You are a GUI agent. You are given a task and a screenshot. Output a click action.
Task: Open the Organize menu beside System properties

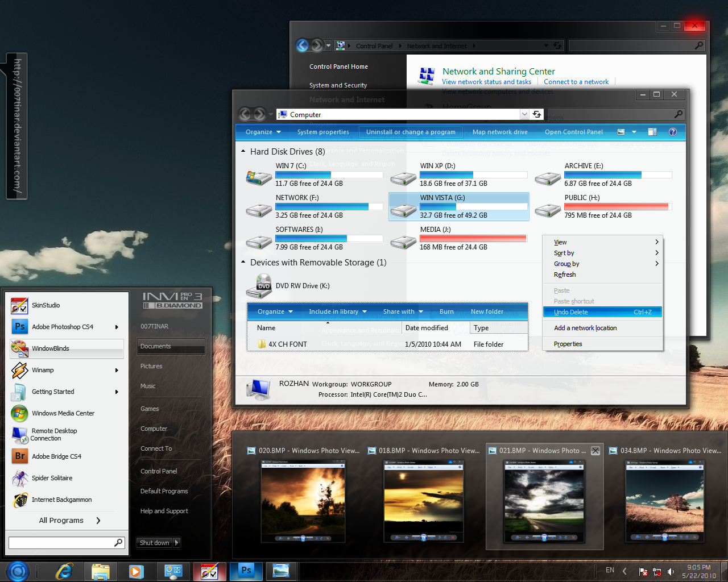click(263, 132)
